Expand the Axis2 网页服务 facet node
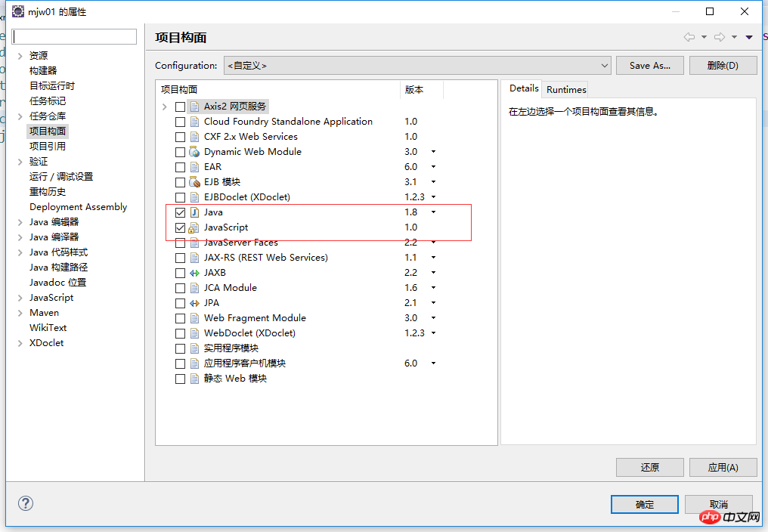Viewport: 768px width, 532px height. (165, 107)
